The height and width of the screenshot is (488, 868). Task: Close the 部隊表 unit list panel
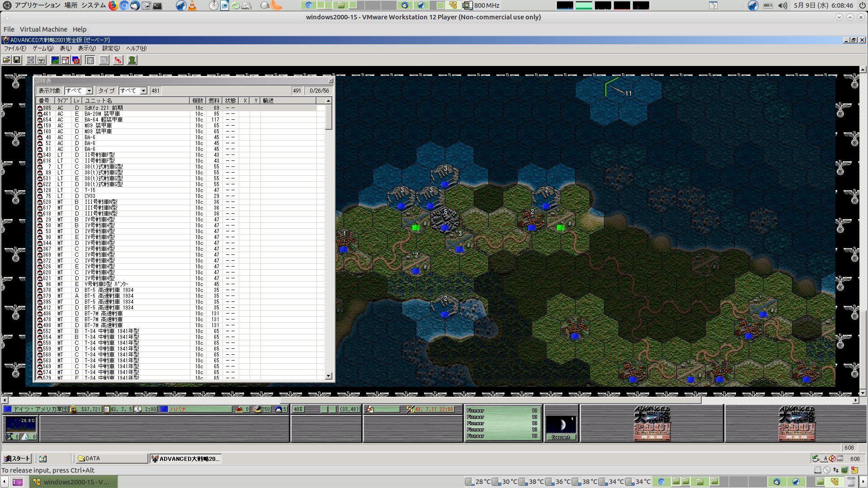(x=330, y=81)
